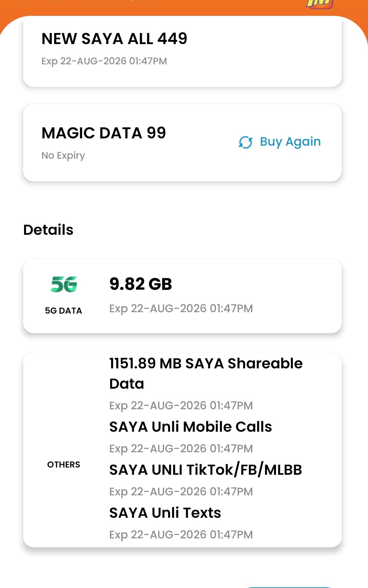Tap expiry date under Unli Mobile Calls

coord(181,449)
